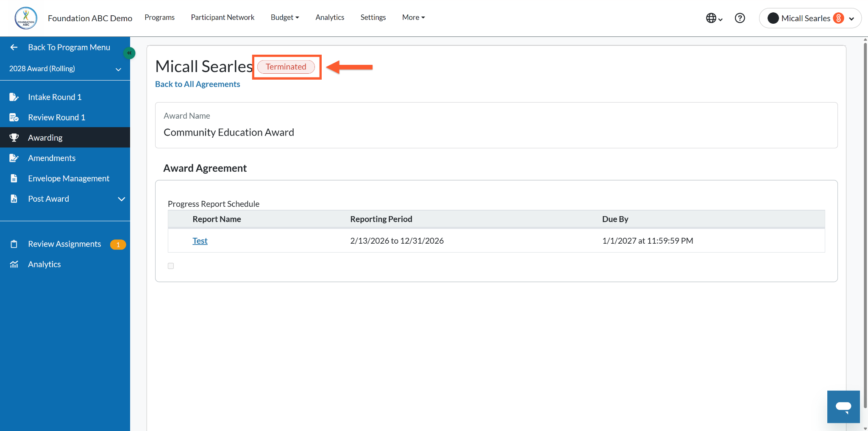Click the Foundation ABC Demo title
The image size is (868, 431).
click(x=90, y=18)
